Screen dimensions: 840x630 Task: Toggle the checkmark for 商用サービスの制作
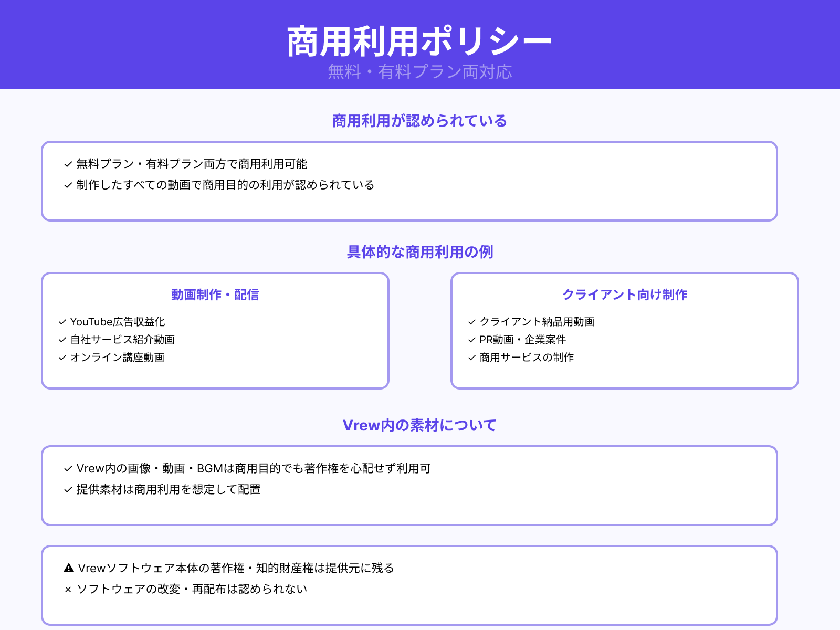(471, 358)
